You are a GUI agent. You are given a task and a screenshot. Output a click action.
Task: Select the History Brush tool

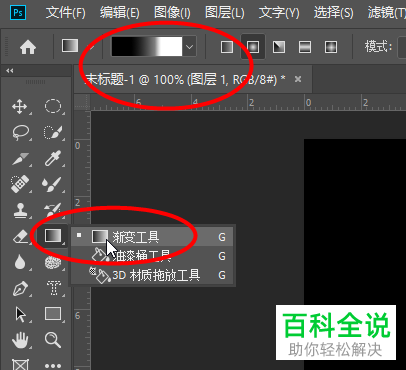point(53,210)
